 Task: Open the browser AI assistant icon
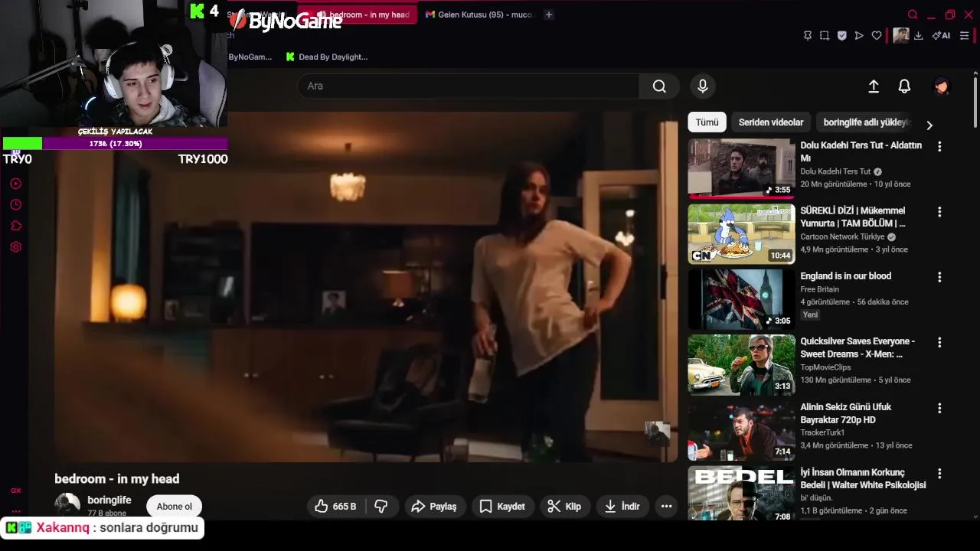941,35
